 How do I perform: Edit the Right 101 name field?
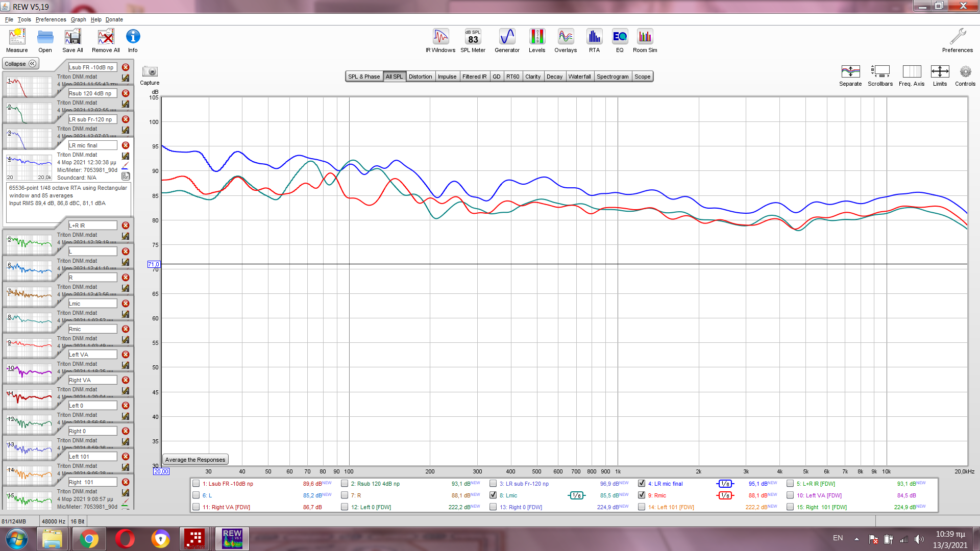92,482
